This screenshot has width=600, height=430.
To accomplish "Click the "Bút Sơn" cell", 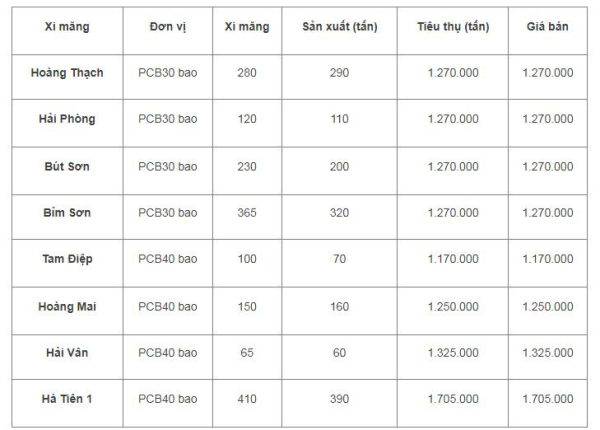I will [x=68, y=165].
